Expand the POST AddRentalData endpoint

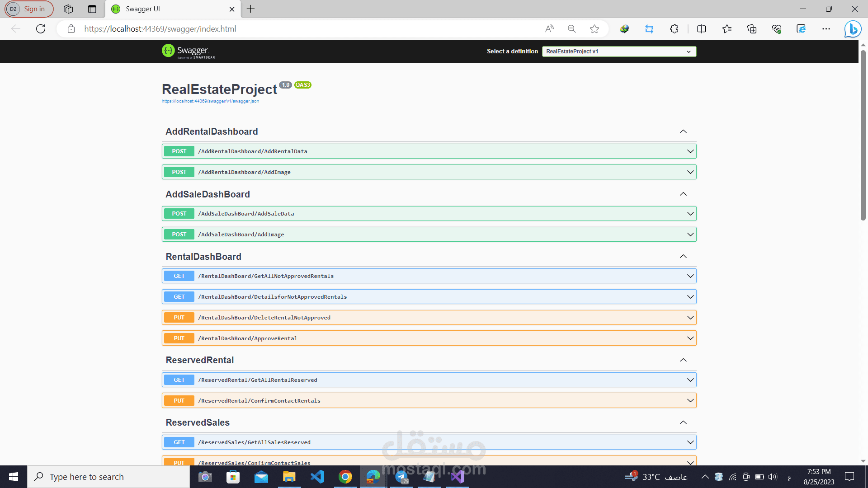pyautogui.click(x=429, y=151)
